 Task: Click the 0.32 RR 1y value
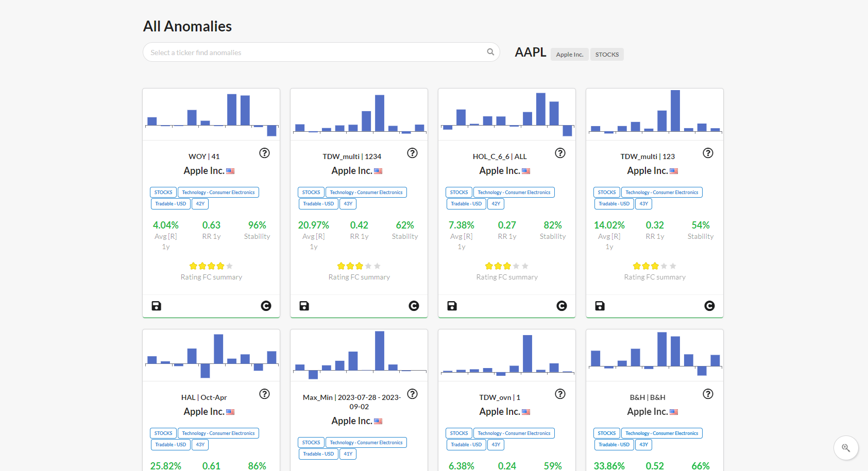tap(655, 225)
